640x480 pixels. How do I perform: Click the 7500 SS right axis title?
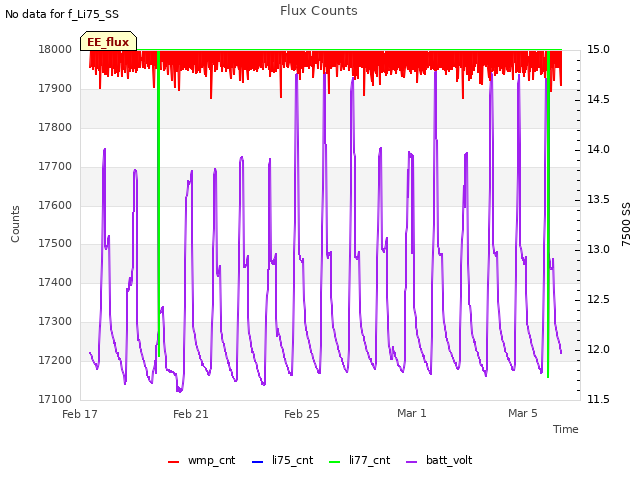[626, 224]
